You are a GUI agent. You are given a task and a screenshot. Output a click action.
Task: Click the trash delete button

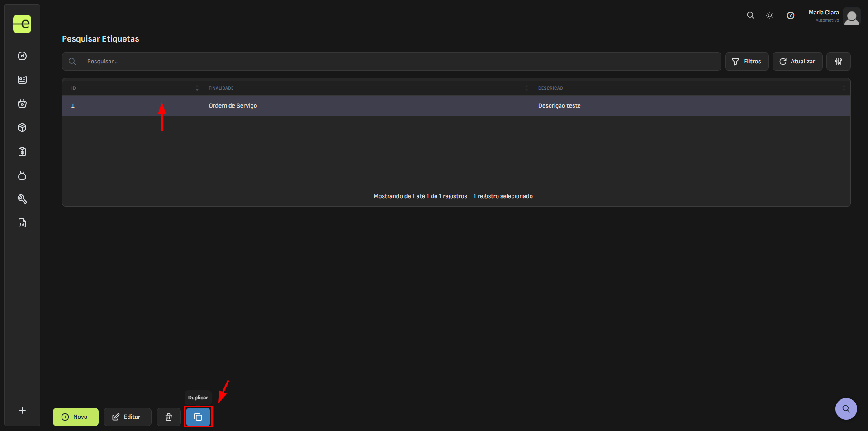coord(169,417)
